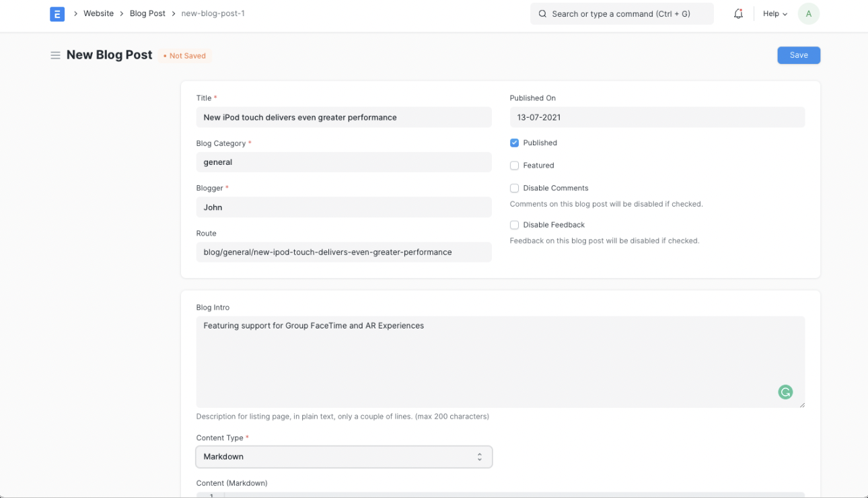Enable the Featured checkbox
Image resolution: width=868 pixels, height=498 pixels.
pos(514,166)
